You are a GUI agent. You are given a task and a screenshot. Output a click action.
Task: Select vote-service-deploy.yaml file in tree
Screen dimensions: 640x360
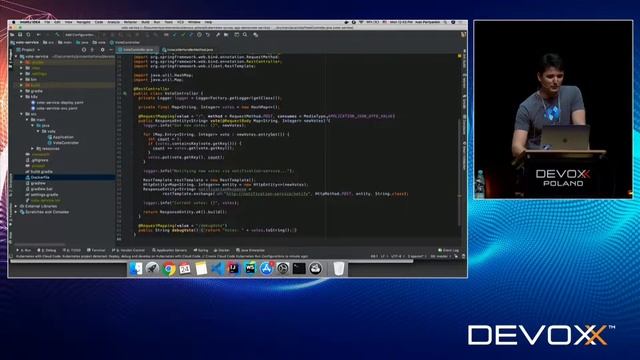pyautogui.click(x=57, y=102)
